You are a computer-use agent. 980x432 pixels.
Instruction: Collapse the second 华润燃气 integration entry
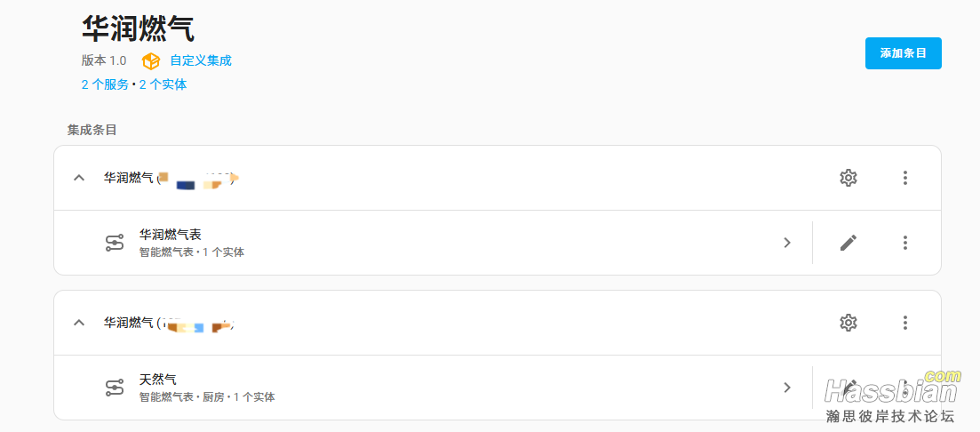coord(79,324)
